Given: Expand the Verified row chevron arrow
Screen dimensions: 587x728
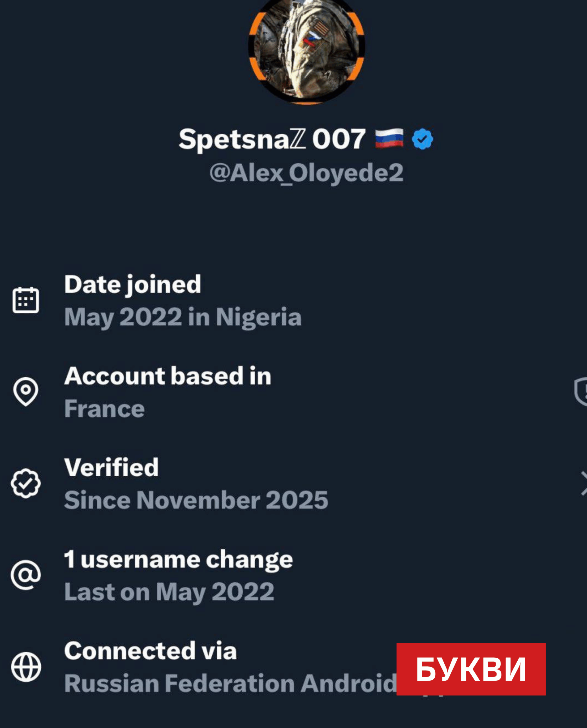Looking at the screenshot, I should tap(583, 483).
